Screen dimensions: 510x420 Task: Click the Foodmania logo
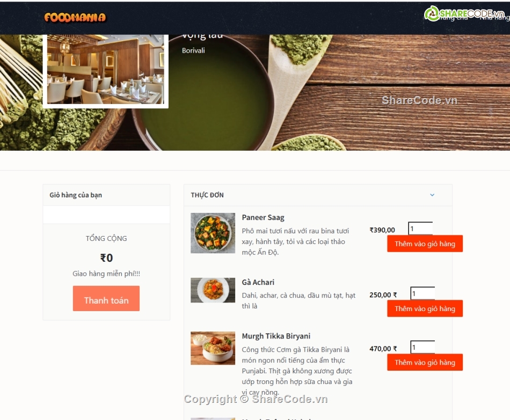pyautogui.click(x=75, y=17)
